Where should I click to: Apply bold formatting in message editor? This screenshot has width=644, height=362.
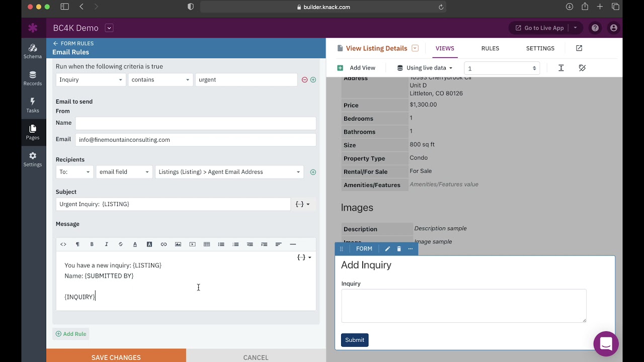92,244
